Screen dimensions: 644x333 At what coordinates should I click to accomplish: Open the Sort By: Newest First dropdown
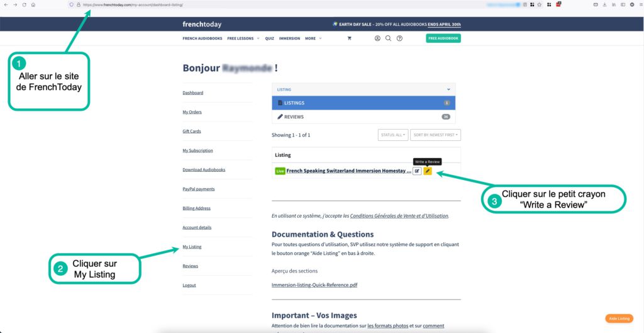(x=435, y=135)
